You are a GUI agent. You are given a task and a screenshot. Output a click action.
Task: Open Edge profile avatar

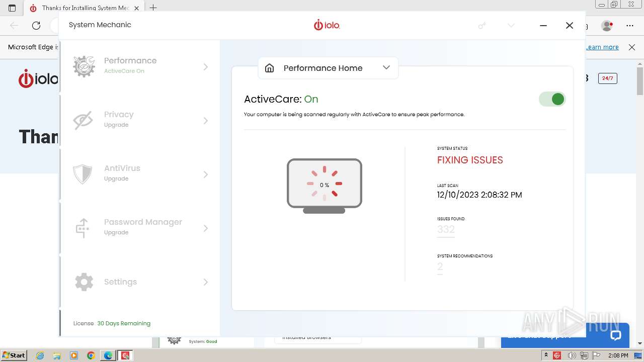[x=607, y=25]
